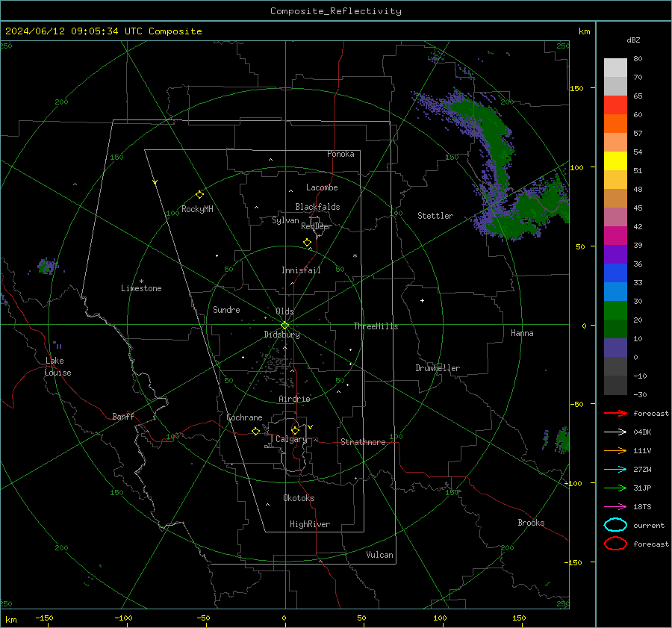Screen dimensions: 672x628
Task: Click the Okotoks town label
Action: click(299, 498)
